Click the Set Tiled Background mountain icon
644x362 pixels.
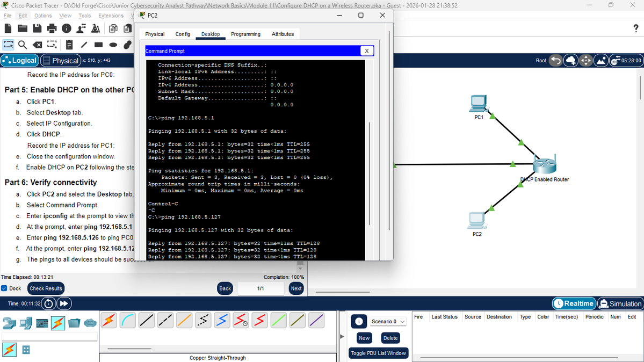point(601,60)
